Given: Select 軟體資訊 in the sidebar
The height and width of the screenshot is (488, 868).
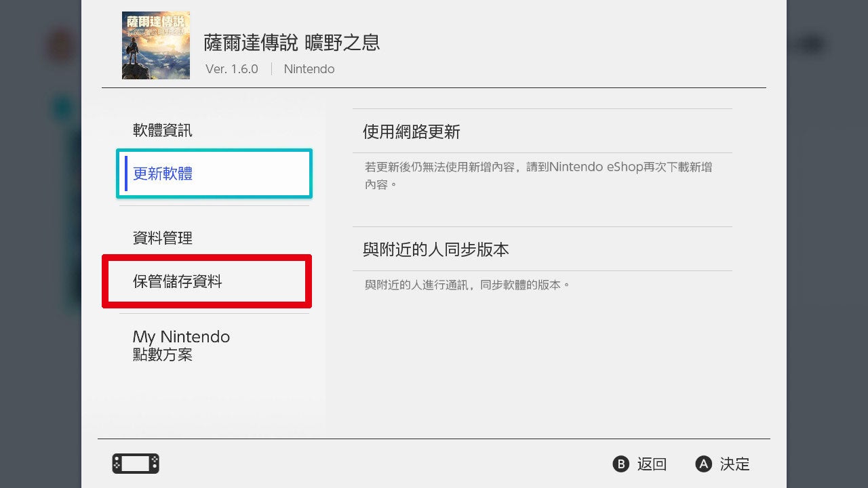Looking at the screenshot, I should click(214, 130).
